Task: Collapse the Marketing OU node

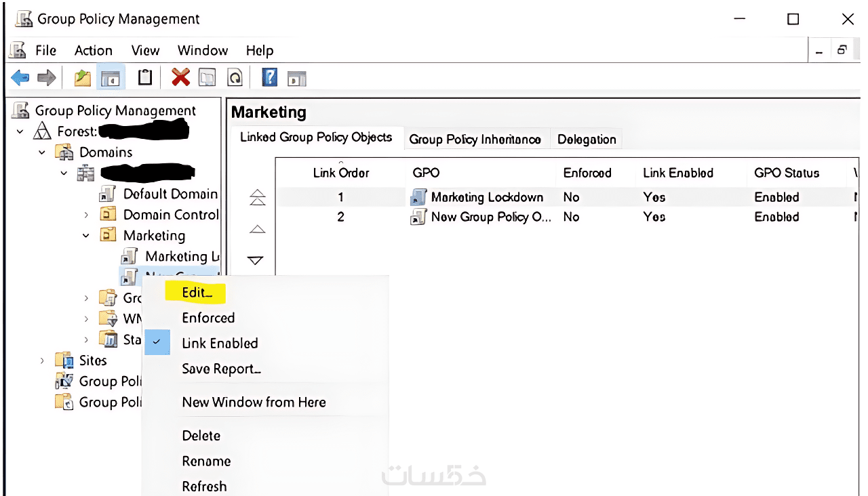Action: click(x=86, y=236)
